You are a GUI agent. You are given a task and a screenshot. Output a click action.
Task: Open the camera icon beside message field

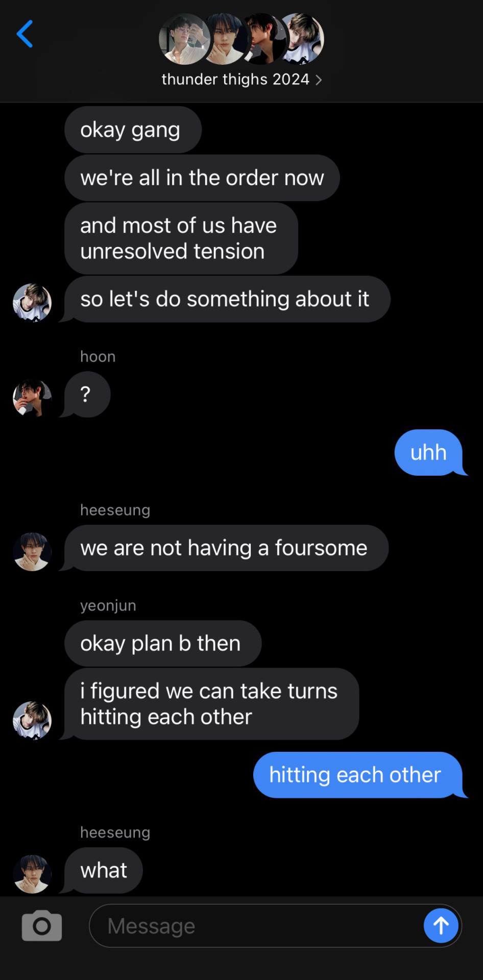pyautogui.click(x=42, y=925)
